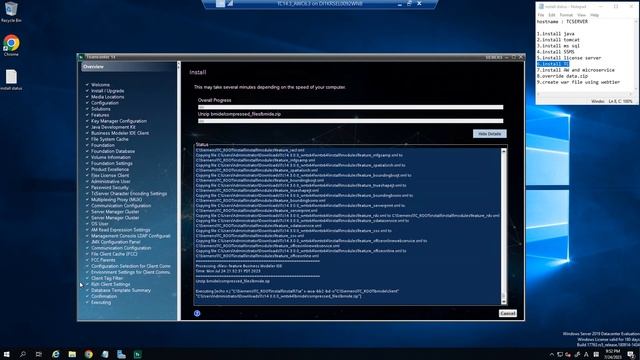Click the remote session connection bar title
This screenshot has width=640, height=360.
(320, 4)
